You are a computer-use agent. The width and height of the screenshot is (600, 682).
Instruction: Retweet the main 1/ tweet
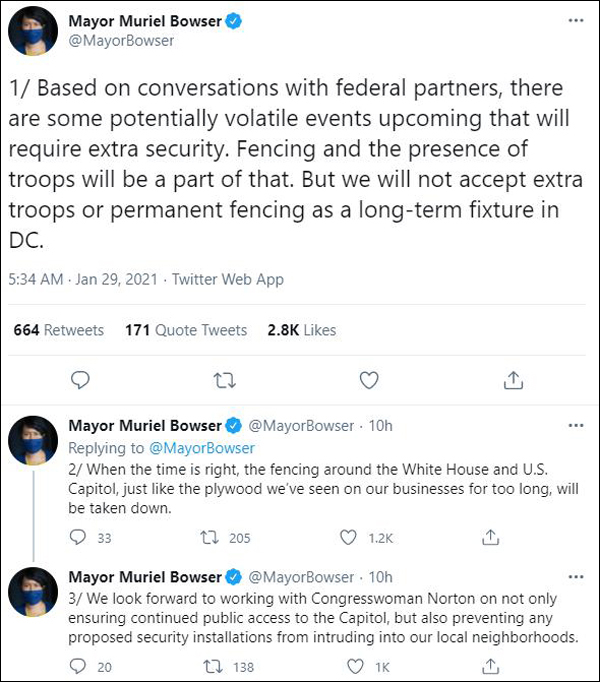[x=226, y=379]
